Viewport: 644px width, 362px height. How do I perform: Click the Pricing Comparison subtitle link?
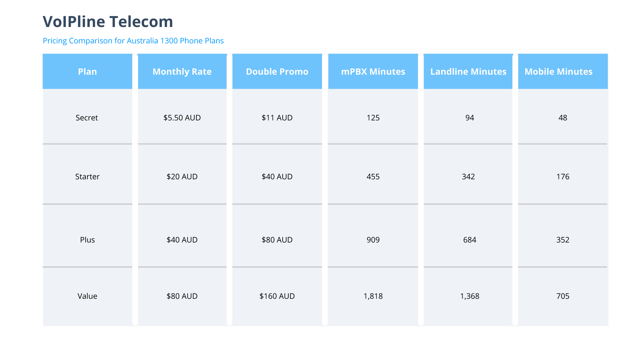tap(133, 41)
